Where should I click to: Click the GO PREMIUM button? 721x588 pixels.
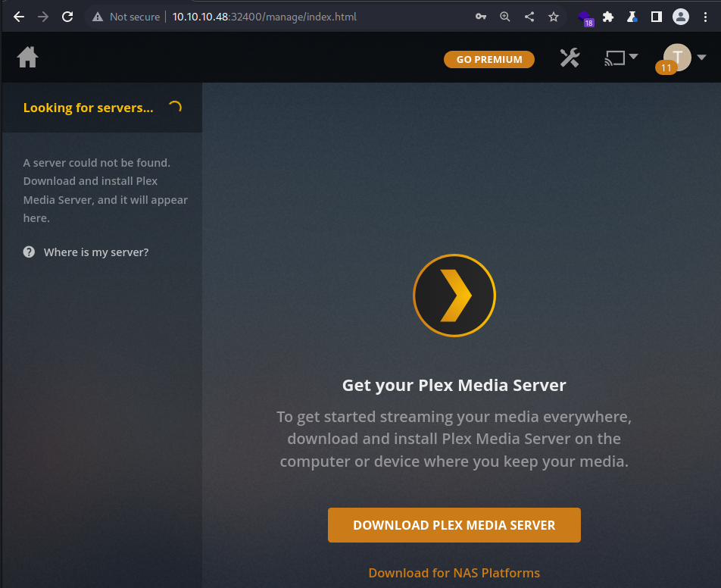pyautogui.click(x=488, y=59)
